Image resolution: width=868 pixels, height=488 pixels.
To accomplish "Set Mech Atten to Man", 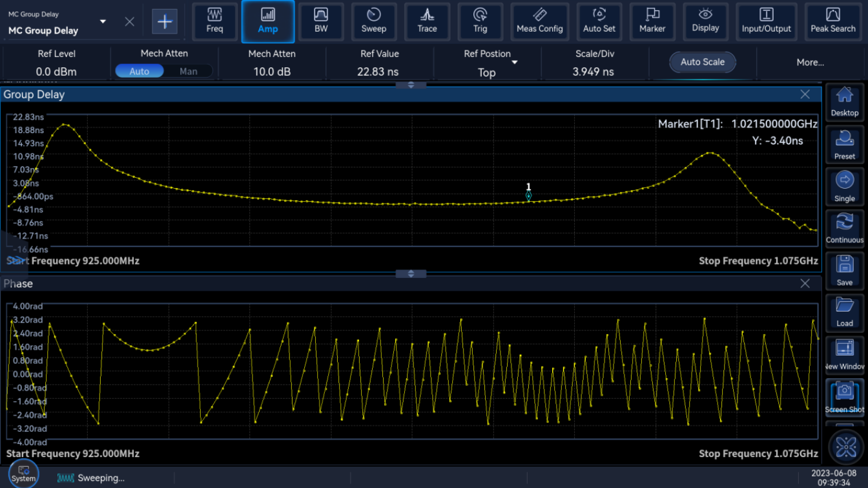I will click(x=189, y=71).
